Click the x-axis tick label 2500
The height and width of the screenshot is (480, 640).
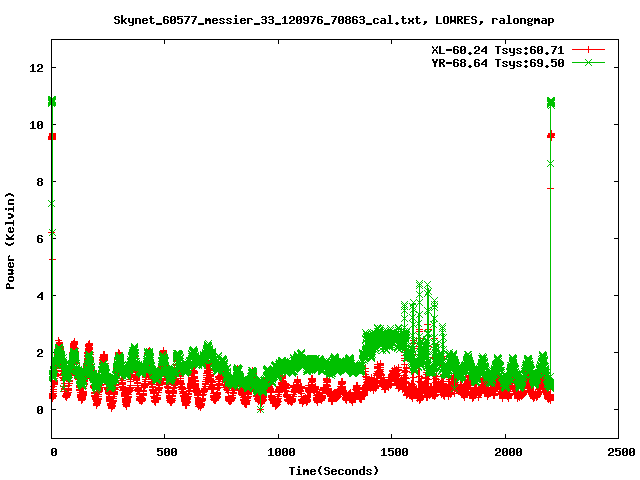point(621,452)
